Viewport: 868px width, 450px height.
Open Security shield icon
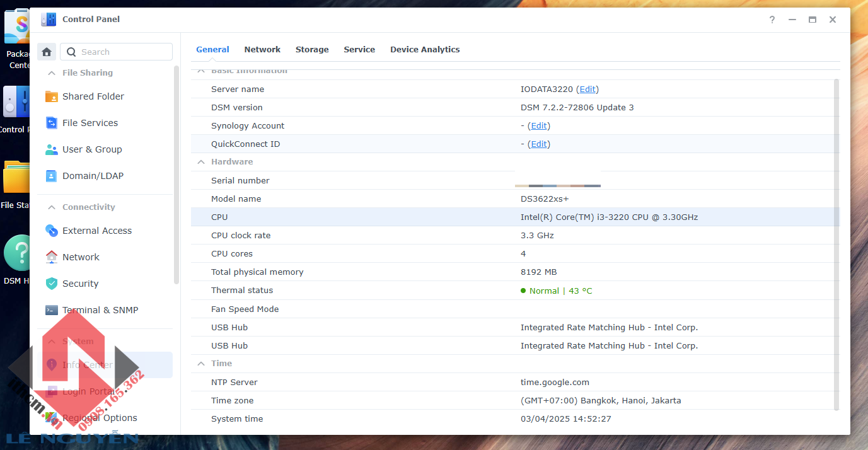tap(52, 284)
